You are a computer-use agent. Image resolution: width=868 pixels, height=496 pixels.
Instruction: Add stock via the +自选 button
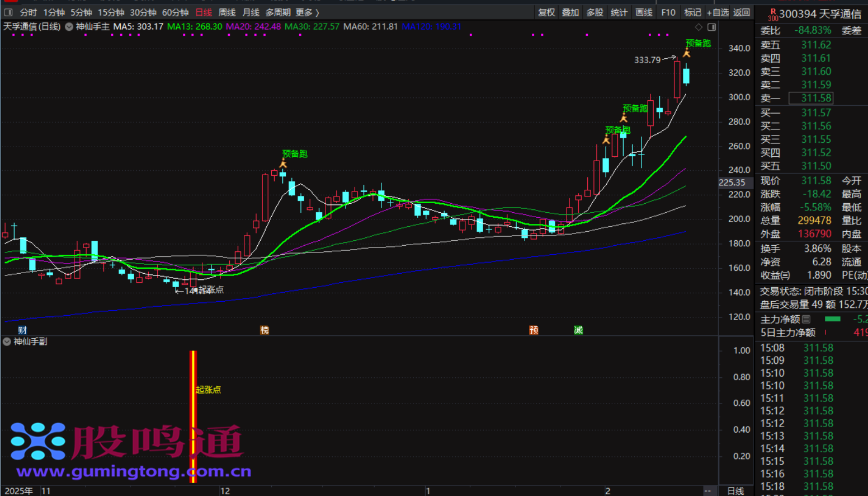click(718, 12)
